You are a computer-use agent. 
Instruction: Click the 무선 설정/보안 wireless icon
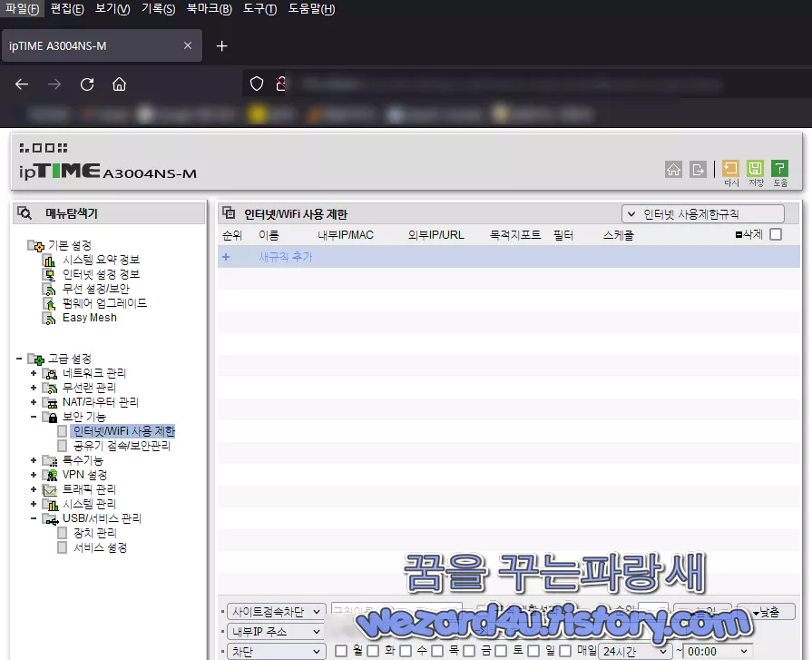coord(50,289)
